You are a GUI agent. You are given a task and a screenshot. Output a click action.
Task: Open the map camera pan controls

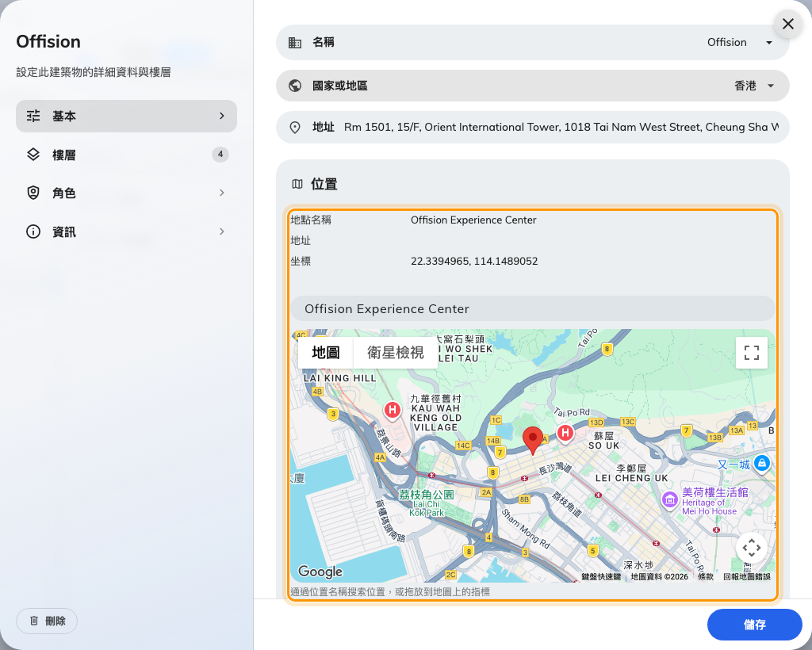pos(752,548)
